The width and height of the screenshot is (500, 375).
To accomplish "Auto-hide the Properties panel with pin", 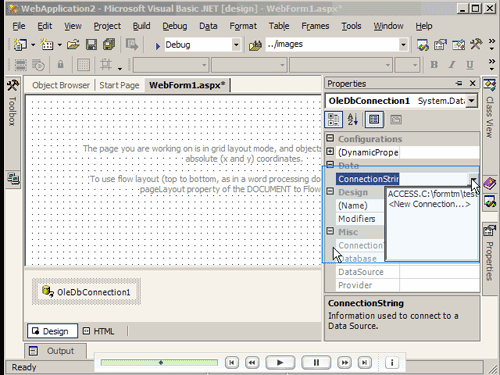I will click(459, 83).
